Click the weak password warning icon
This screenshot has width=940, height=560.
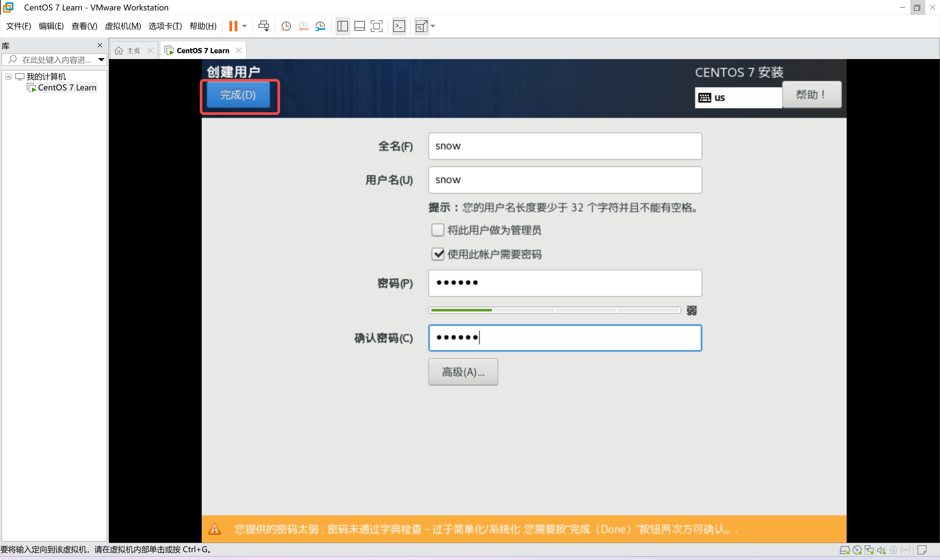coord(214,529)
